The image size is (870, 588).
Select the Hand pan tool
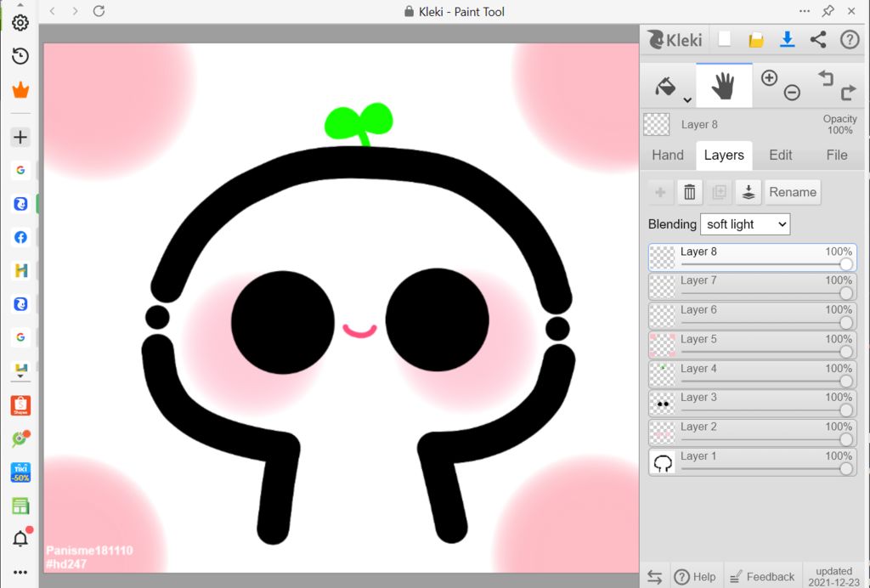tap(724, 86)
